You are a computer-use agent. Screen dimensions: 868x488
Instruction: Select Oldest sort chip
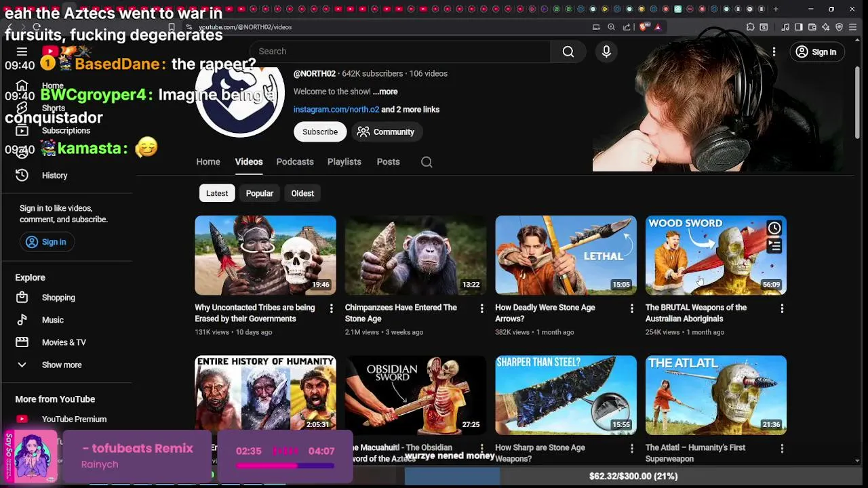[x=302, y=193]
